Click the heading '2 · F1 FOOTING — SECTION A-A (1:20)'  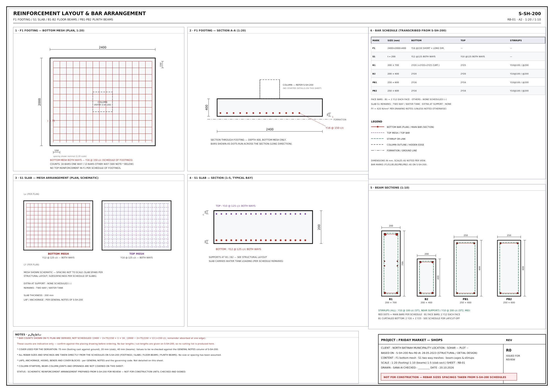click(x=217, y=30)
